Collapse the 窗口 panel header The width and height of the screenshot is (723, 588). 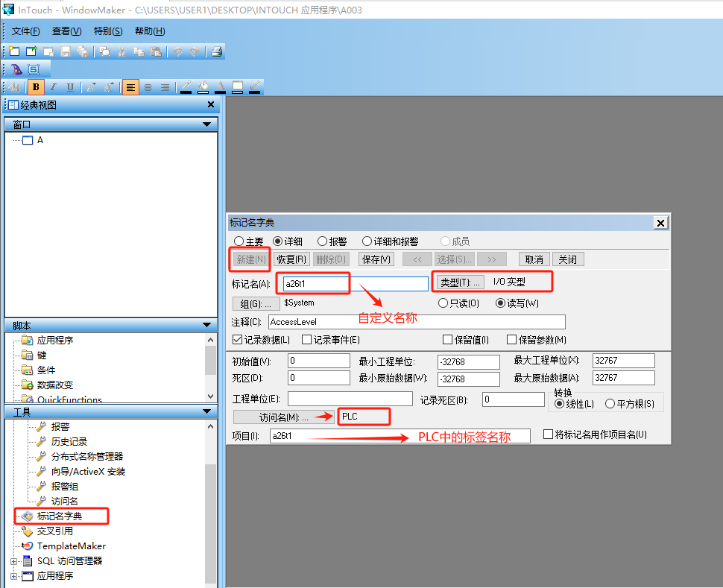click(207, 124)
